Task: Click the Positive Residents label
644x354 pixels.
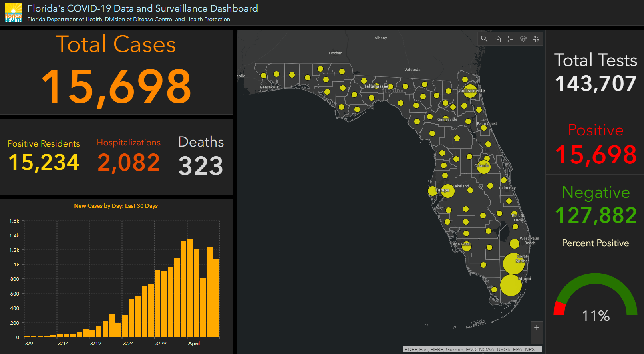Action: pos(44,143)
